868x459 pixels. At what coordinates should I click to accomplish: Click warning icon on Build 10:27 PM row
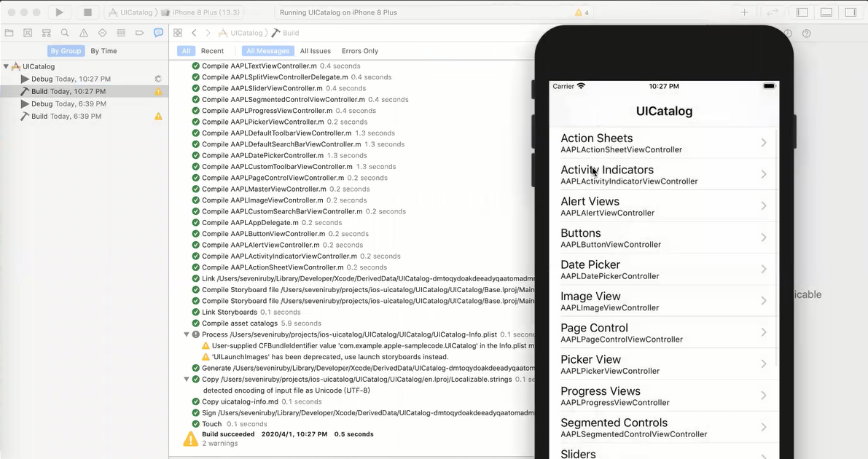click(158, 91)
